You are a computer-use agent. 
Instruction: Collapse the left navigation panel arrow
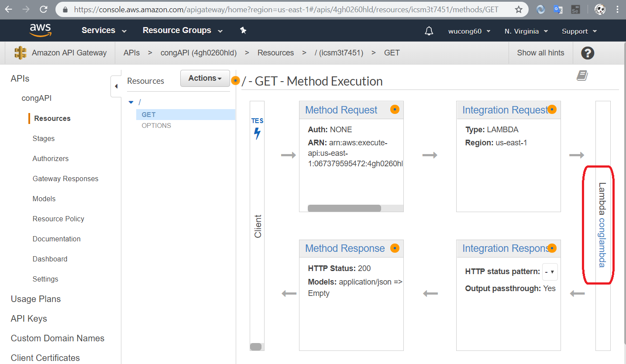point(116,86)
